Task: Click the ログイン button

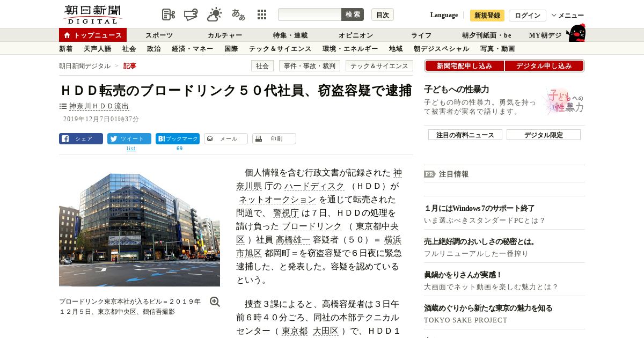Action: (528, 16)
